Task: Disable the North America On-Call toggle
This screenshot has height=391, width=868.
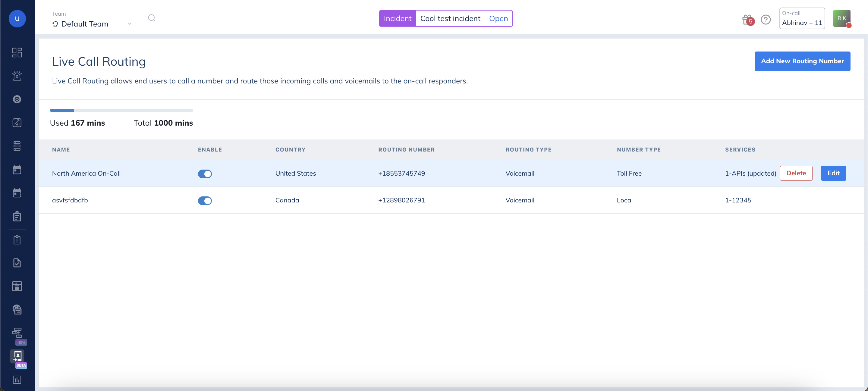Action: 205,174
